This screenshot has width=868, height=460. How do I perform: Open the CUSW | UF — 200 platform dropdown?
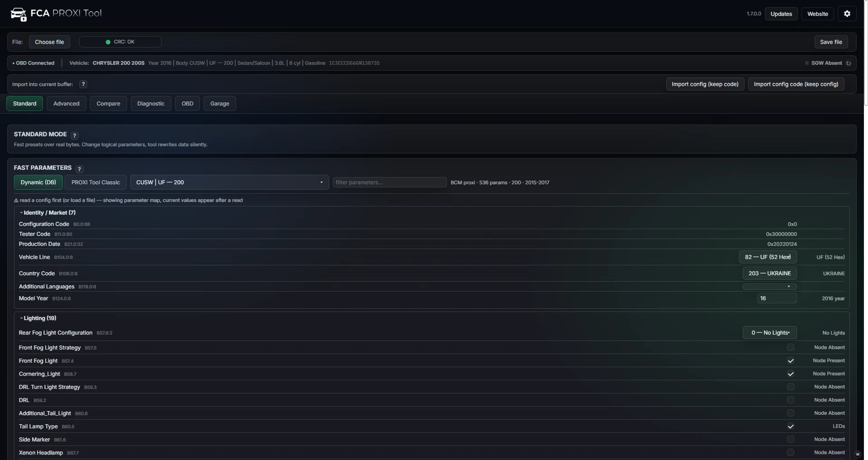click(x=229, y=182)
